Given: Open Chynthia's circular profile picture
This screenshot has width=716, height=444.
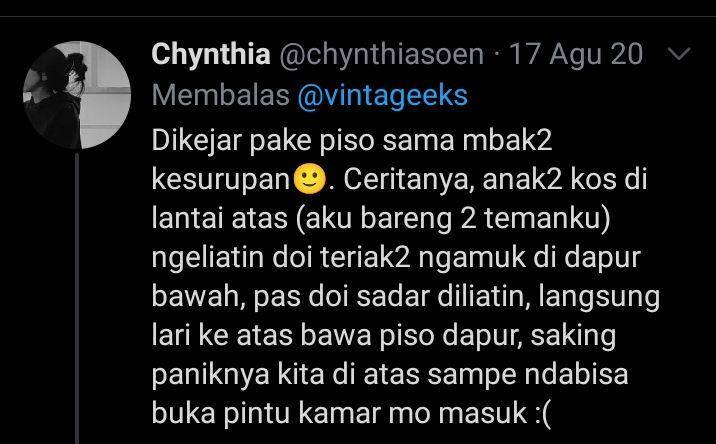Looking at the screenshot, I should pyautogui.click(x=77, y=95).
